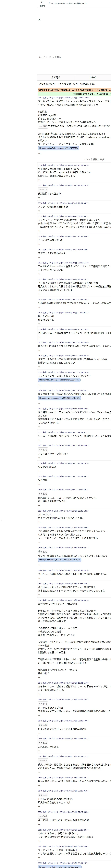The width and height of the screenshot is (111, 868).
Task: Follow the >>980 anchor in post 0001
Action: [43, 126]
